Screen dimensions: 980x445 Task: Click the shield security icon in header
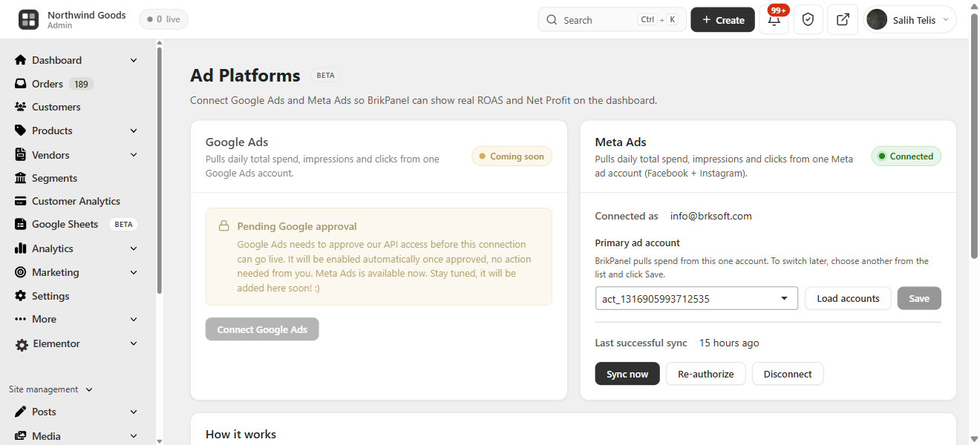click(x=808, y=20)
